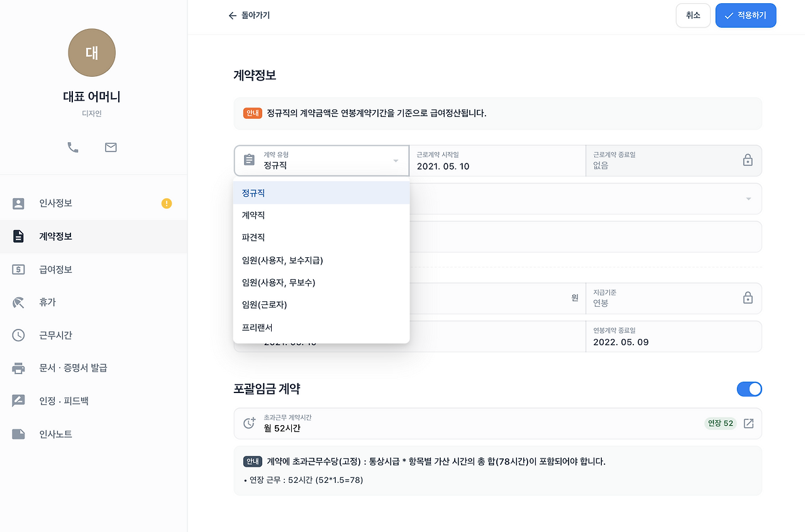Screen dimensions: 805x532
Task: Click the lock icon in 근로계약 종료일
Action: [748, 160]
